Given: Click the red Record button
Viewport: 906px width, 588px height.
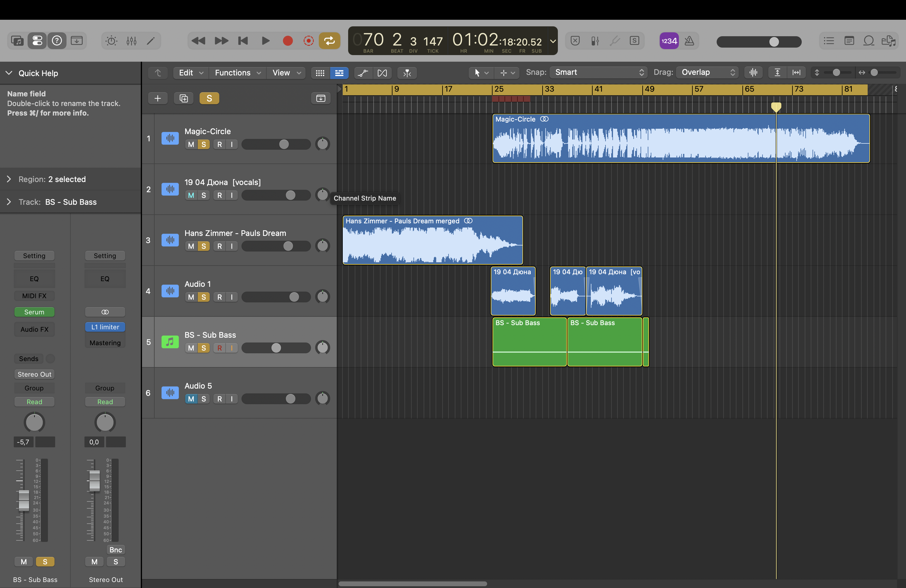Looking at the screenshot, I should [288, 41].
